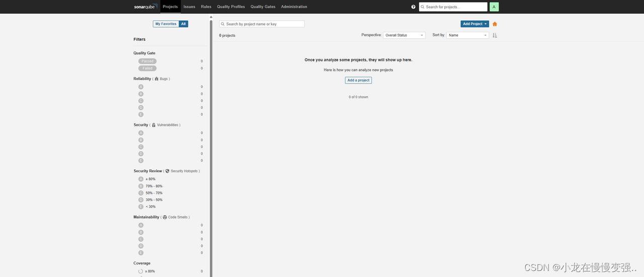644x277 pixels.
Task: Click the 'Add a project' button
Action: [358, 80]
